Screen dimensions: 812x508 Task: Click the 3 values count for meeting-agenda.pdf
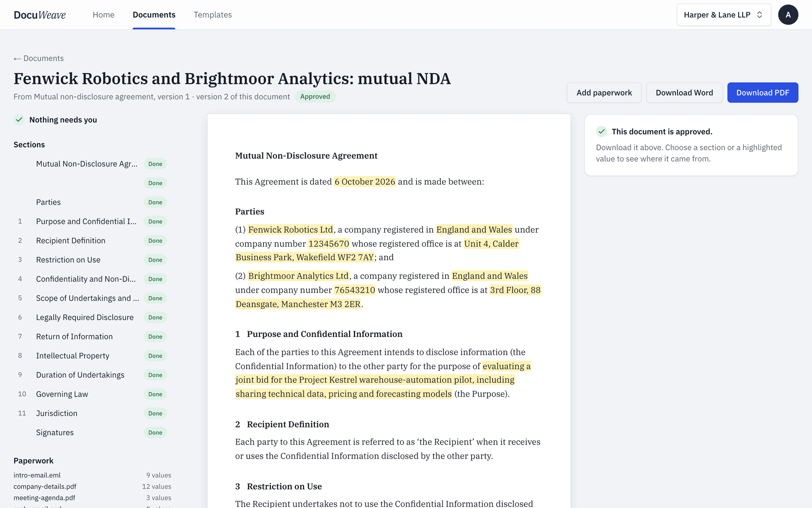click(159, 498)
